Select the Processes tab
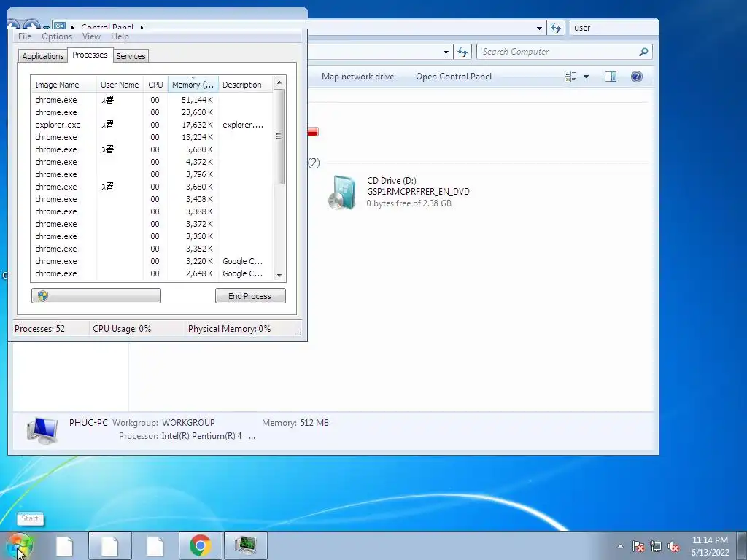This screenshot has height=560, width=747. [90, 55]
